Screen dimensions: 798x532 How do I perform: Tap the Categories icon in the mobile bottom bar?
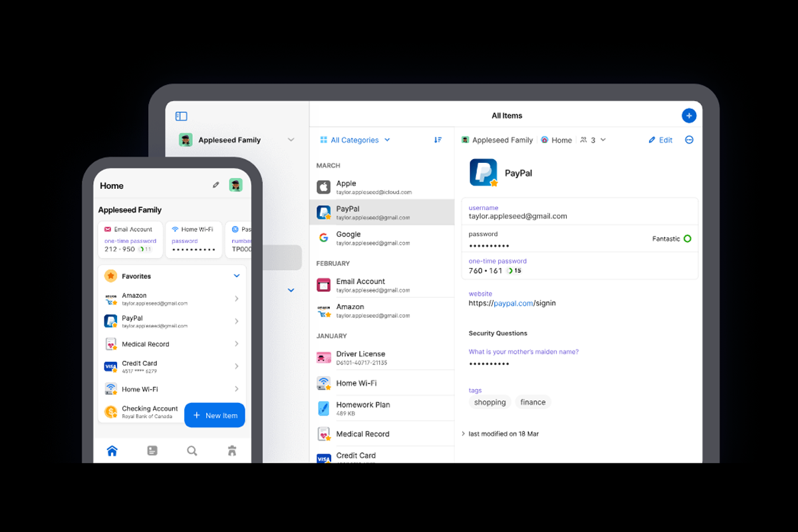click(x=152, y=450)
